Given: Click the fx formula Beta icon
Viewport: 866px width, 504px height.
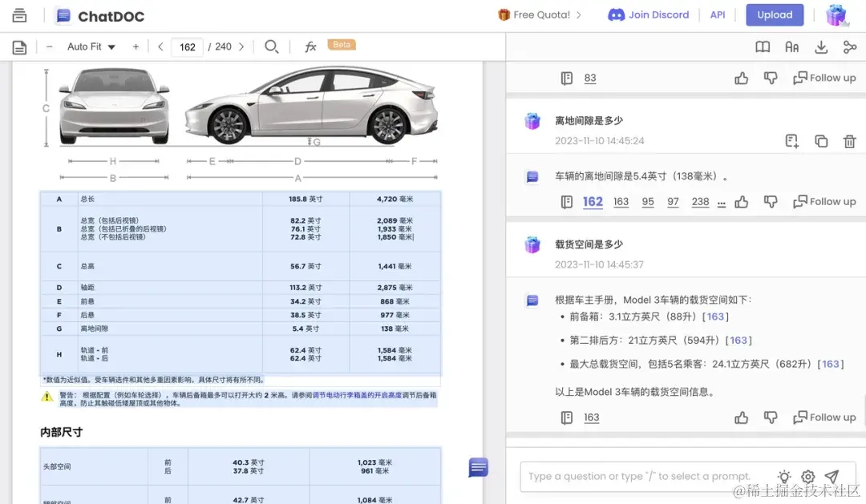Looking at the screenshot, I should pyautogui.click(x=310, y=46).
